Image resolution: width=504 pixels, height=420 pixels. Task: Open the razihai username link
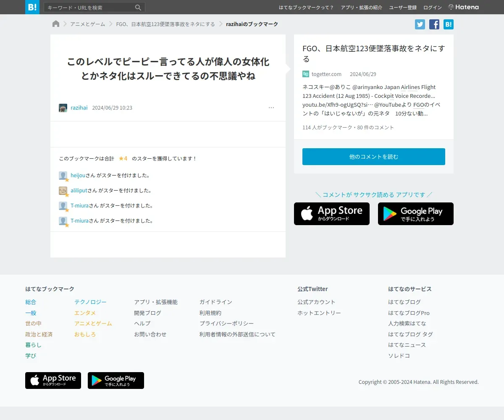[79, 108]
